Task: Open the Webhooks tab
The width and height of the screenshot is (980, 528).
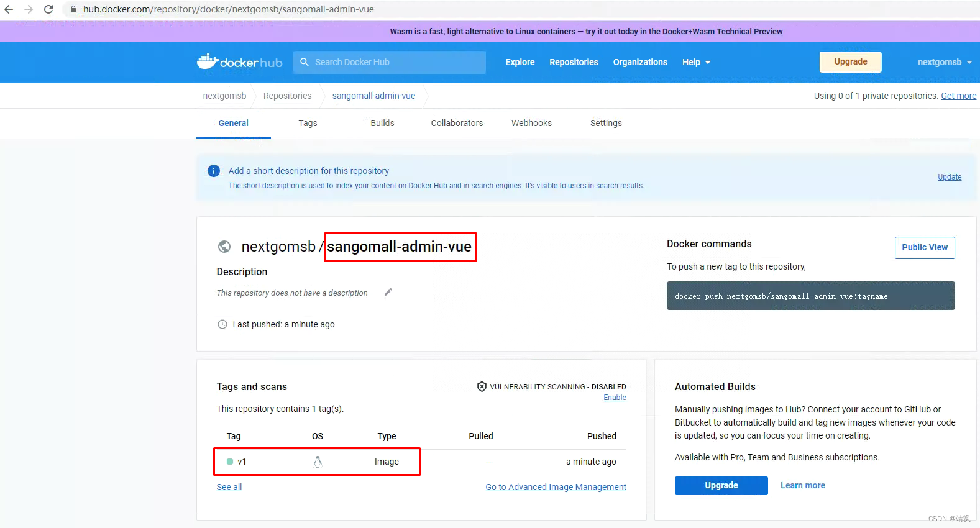Action: (x=531, y=123)
